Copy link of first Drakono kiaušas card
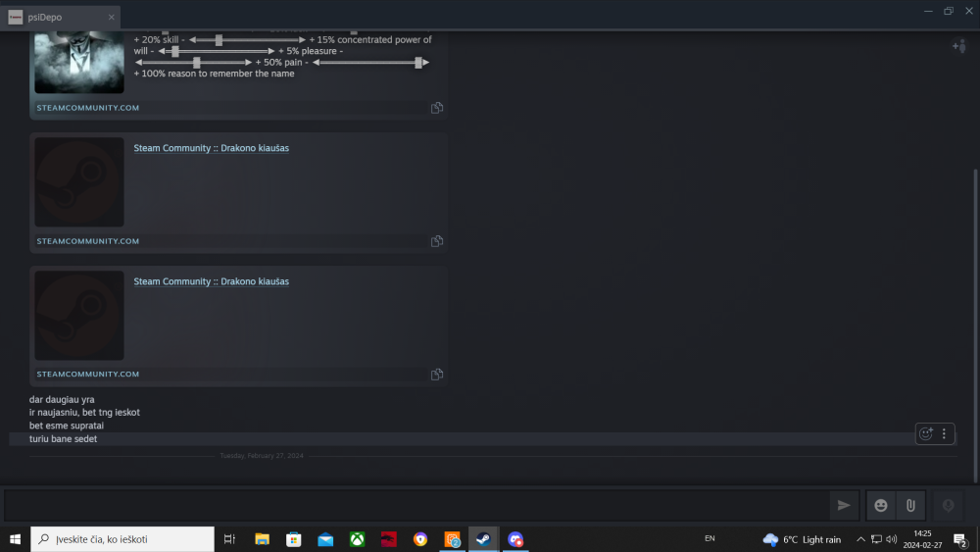The image size is (980, 552). pyautogui.click(x=437, y=241)
